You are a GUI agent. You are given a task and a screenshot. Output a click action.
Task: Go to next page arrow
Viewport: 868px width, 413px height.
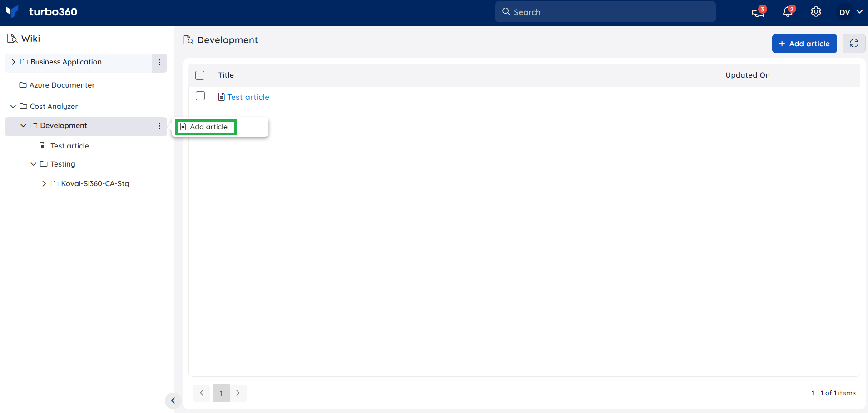click(238, 393)
